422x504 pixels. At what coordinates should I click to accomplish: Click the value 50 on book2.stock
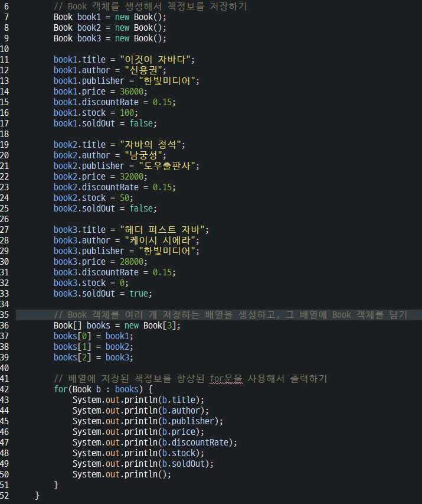(125, 197)
